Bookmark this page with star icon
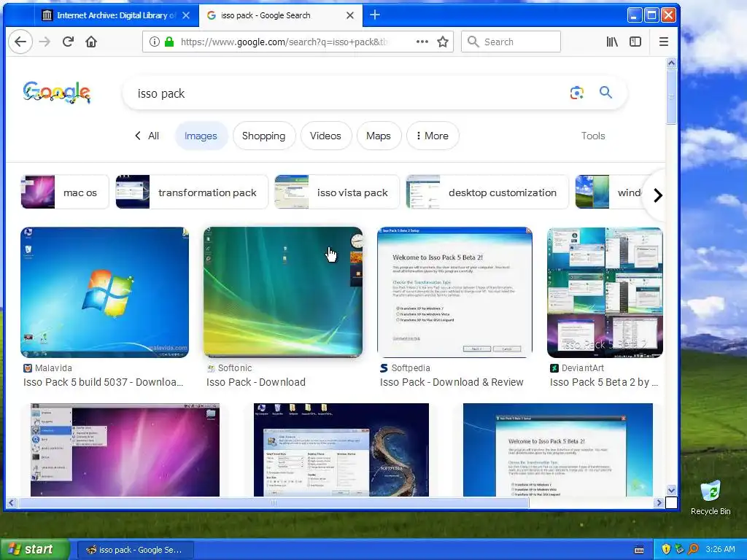 pos(443,42)
